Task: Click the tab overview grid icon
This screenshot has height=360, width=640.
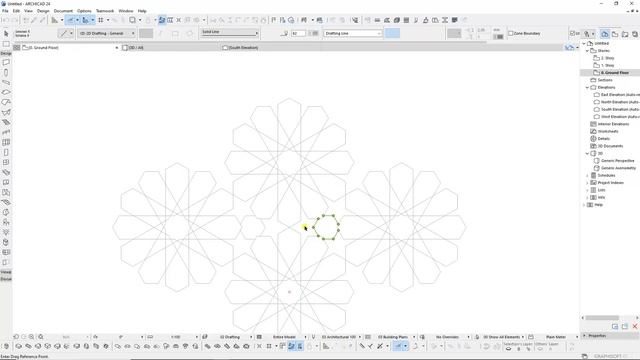Action: point(17,48)
